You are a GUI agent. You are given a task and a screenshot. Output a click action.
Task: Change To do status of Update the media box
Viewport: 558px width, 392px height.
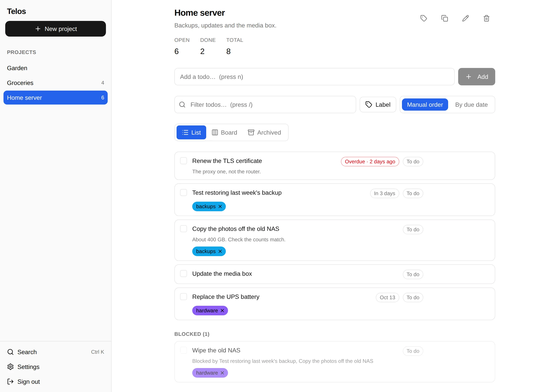coord(413,274)
